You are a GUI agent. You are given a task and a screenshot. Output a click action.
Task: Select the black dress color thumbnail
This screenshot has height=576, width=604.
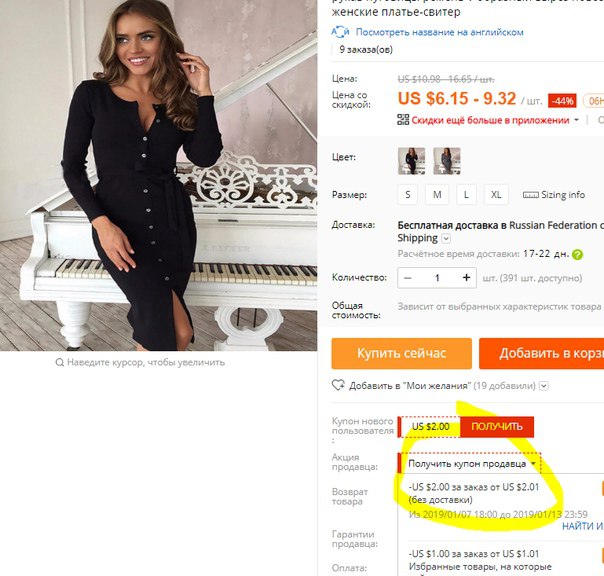(411, 161)
